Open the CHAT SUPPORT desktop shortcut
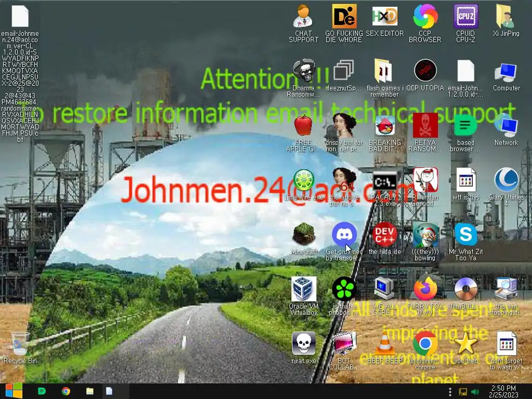 click(303, 24)
